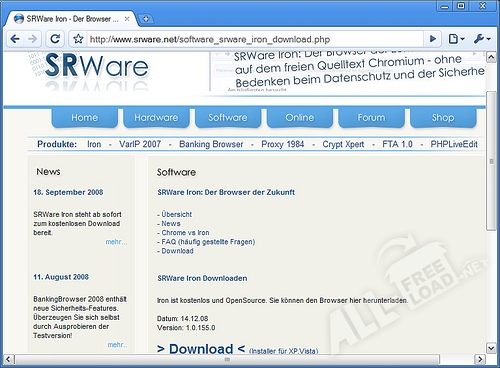Click mehr under 18. September news
The image size is (500, 368).
click(x=116, y=242)
